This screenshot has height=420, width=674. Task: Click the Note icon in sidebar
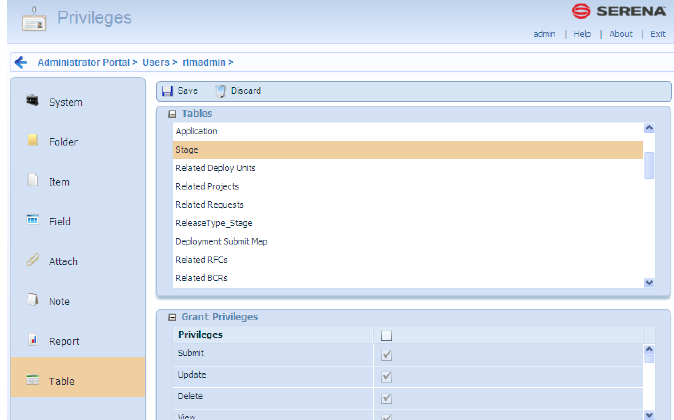pos(33,299)
